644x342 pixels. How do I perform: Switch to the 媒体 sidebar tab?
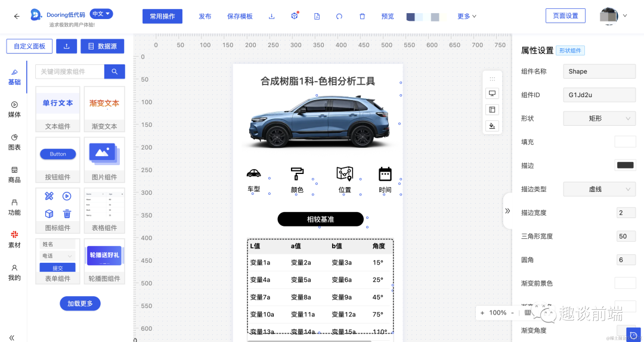[x=14, y=110]
